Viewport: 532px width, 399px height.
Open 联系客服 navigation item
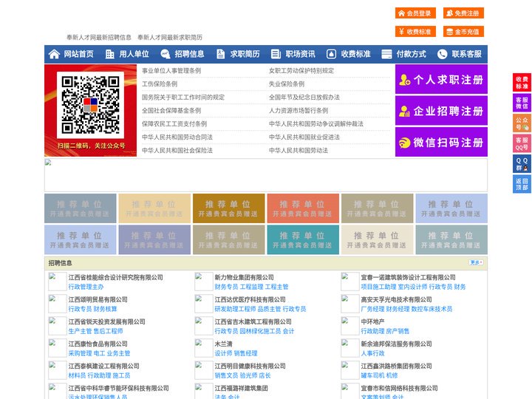(x=466, y=54)
